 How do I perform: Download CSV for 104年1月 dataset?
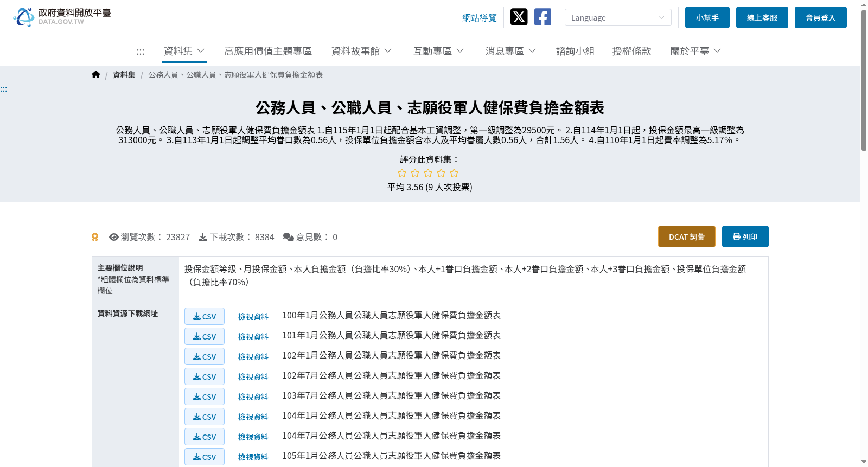pyautogui.click(x=205, y=417)
